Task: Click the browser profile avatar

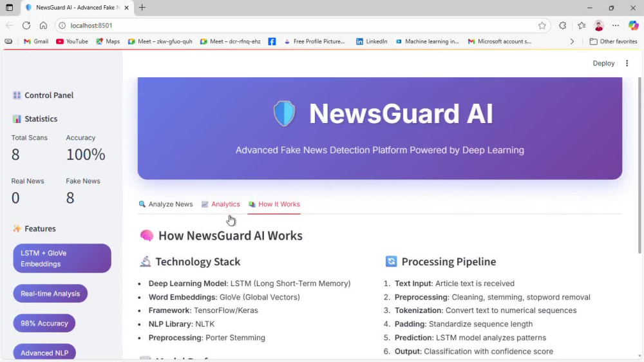Action: point(598,26)
